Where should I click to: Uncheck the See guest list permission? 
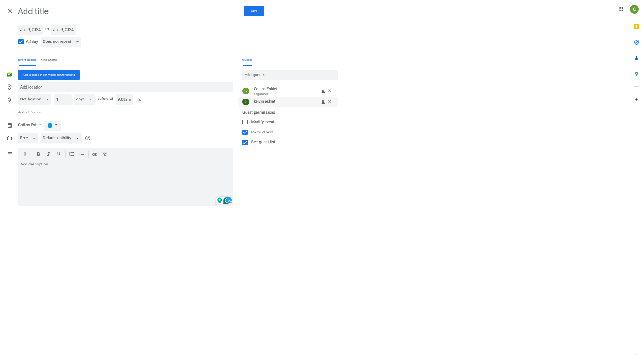(x=245, y=142)
